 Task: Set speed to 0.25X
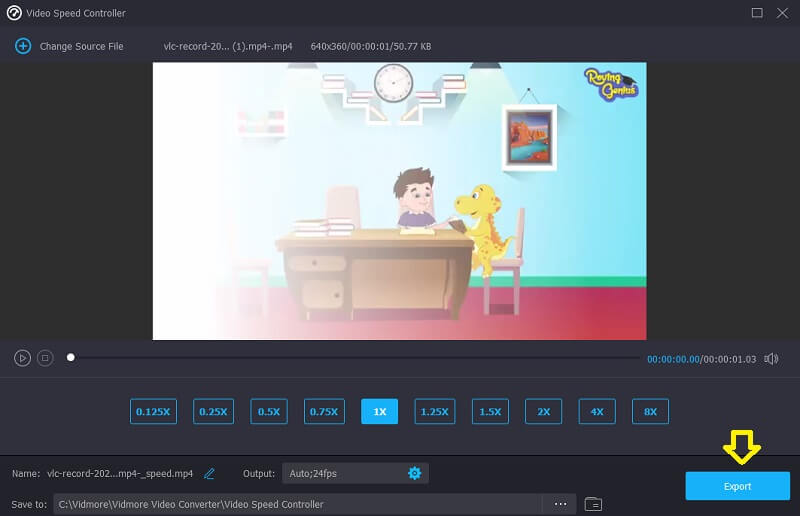(213, 411)
